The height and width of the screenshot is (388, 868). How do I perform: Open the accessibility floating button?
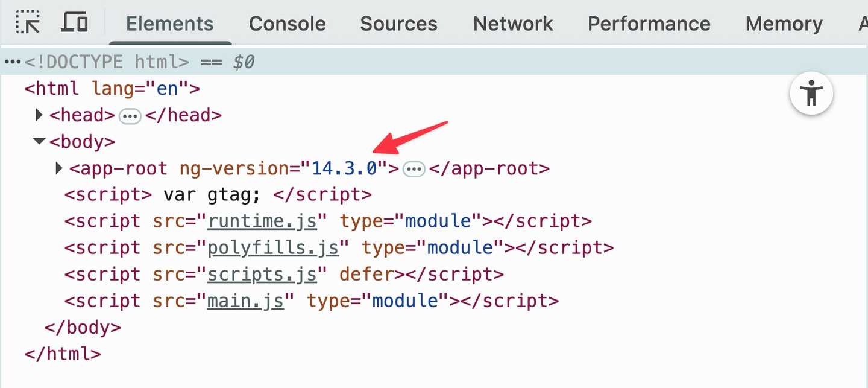[811, 94]
